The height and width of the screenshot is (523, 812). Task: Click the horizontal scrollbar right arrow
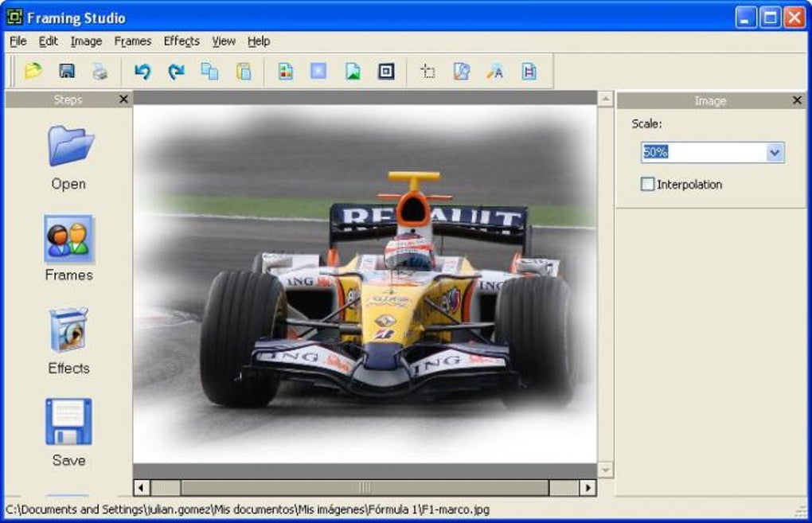pos(588,488)
